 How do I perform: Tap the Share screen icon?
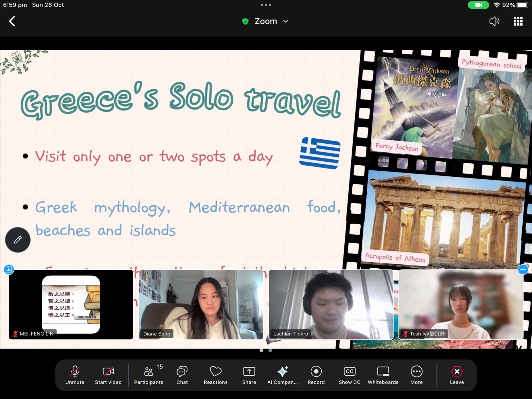point(249,375)
